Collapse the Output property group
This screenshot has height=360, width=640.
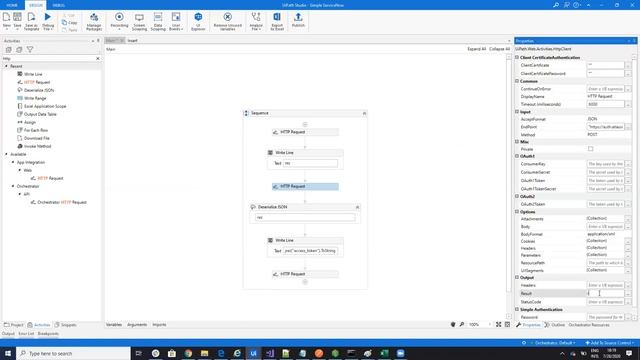(x=517, y=277)
